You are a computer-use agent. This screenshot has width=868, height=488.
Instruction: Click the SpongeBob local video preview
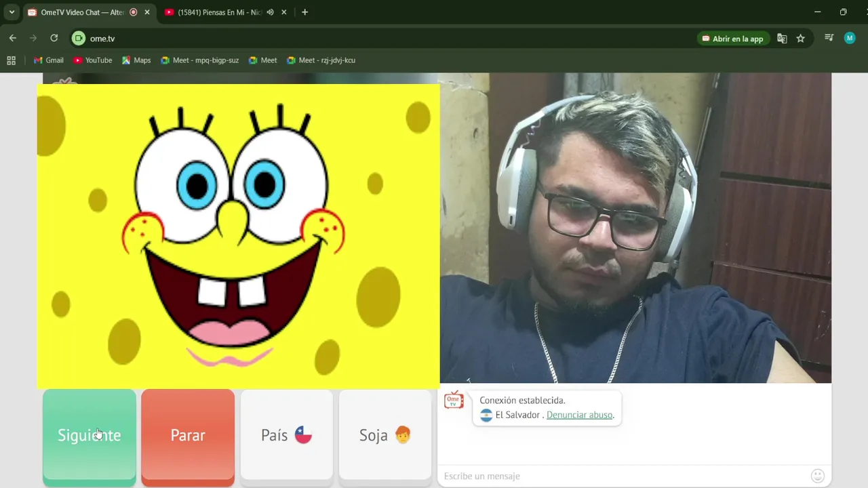(x=238, y=236)
